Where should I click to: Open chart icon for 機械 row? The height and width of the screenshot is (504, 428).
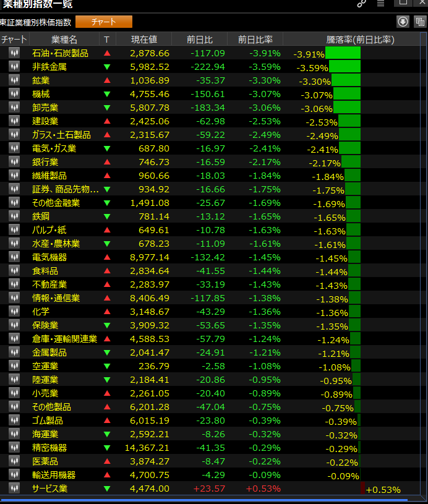[14, 93]
